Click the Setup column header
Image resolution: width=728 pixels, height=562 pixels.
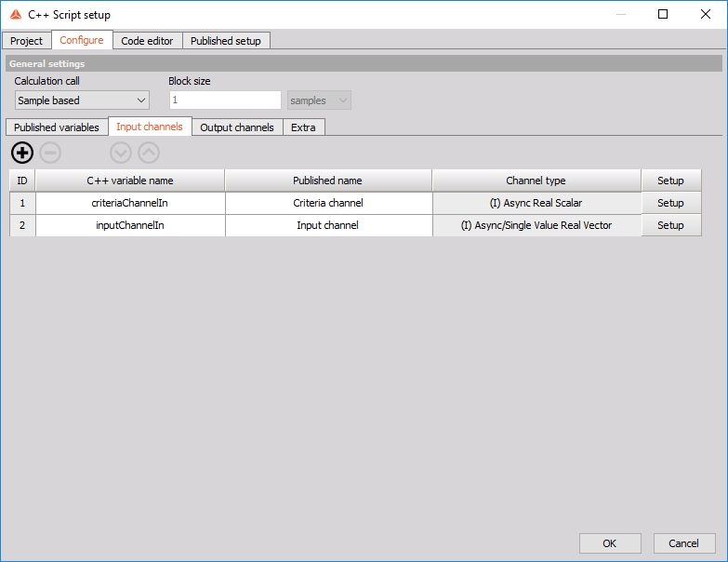pyautogui.click(x=671, y=181)
